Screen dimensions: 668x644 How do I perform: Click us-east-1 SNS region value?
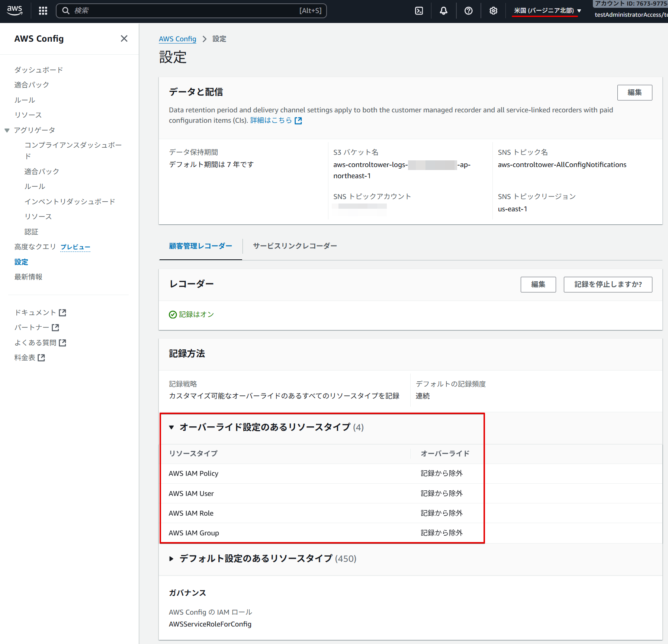(513, 209)
